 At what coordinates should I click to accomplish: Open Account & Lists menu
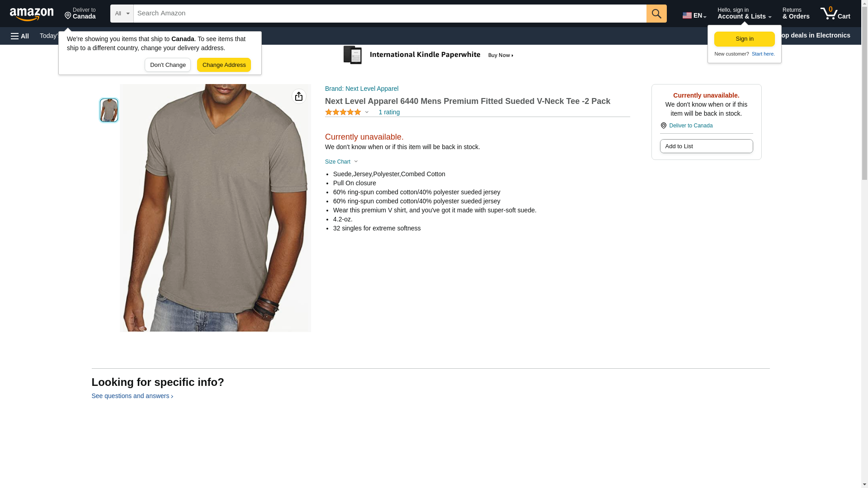click(744, 14)
